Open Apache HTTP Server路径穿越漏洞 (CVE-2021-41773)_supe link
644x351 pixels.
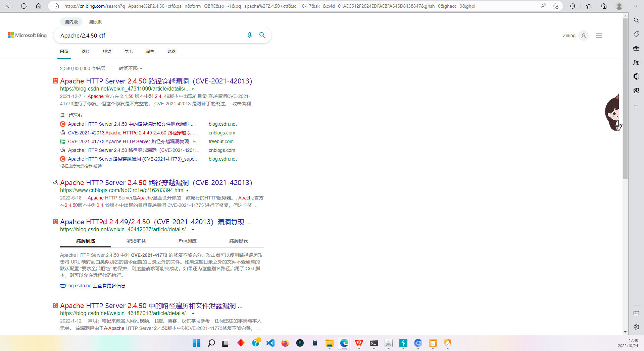(x=133, y=159)
